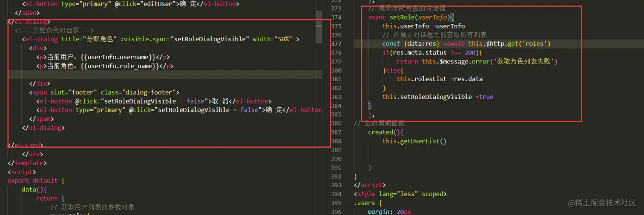644x215 pixels.
Task: Click the return { line under data()
Action: point(50,198)
